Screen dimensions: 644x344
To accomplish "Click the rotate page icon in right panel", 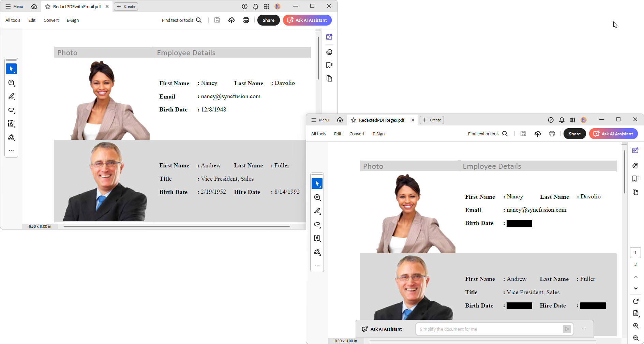I will tap(635, 301).
